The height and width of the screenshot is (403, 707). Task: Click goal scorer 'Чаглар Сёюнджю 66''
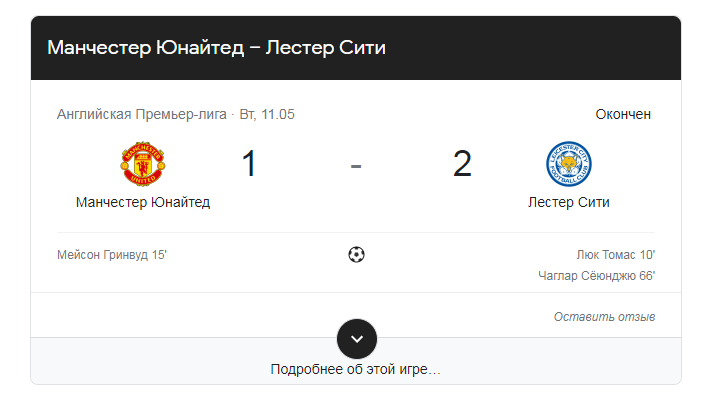pyautogui.click(x=597, y=276)
